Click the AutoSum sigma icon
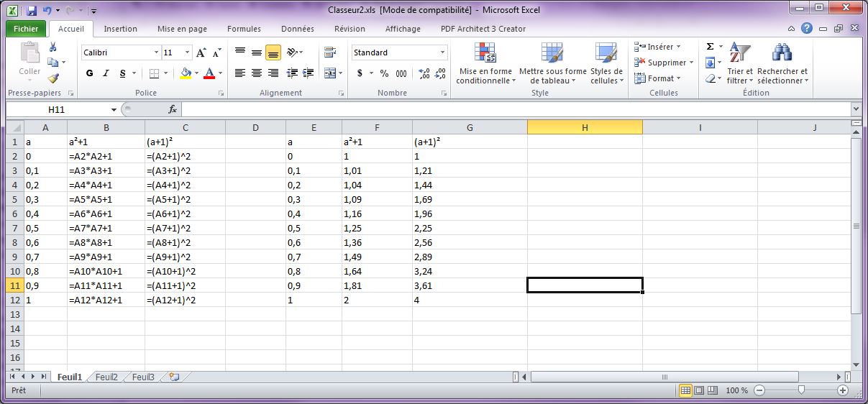 click(710, 47)
